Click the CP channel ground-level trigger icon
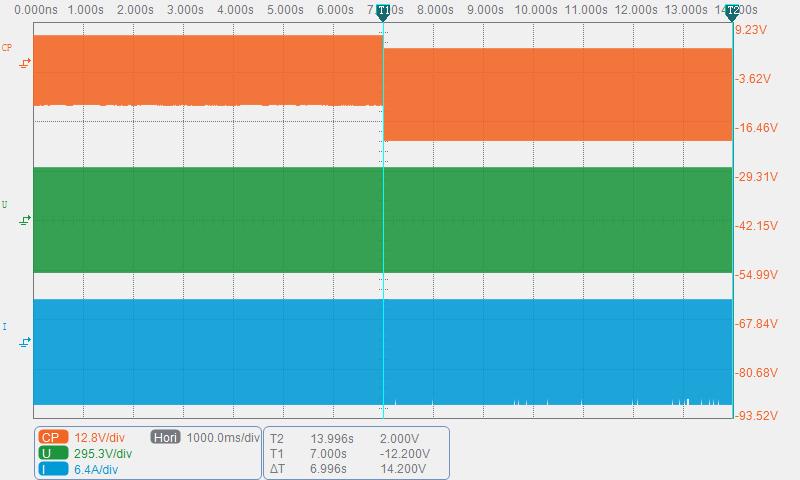Viewport: 800px width, 480px height. (x=24, y=63)
